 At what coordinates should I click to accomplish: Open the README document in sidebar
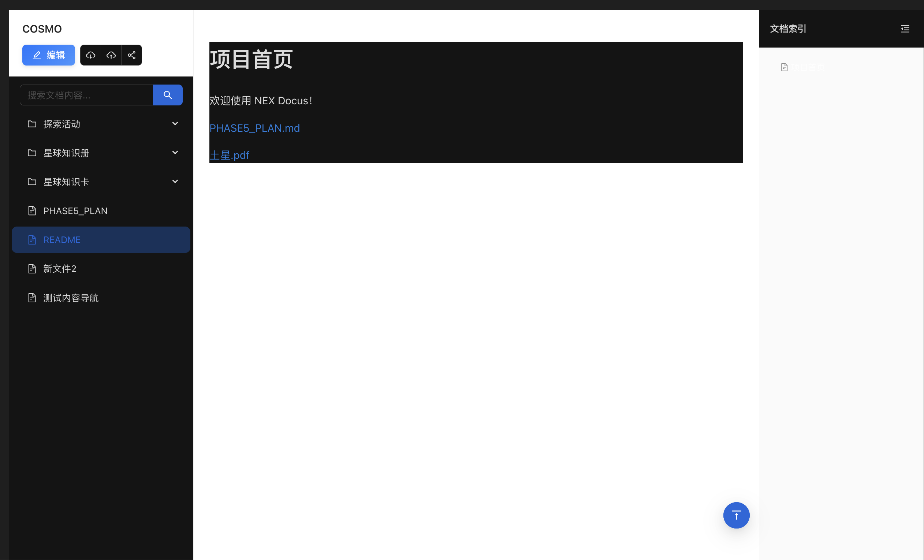(x=62, y=240)
